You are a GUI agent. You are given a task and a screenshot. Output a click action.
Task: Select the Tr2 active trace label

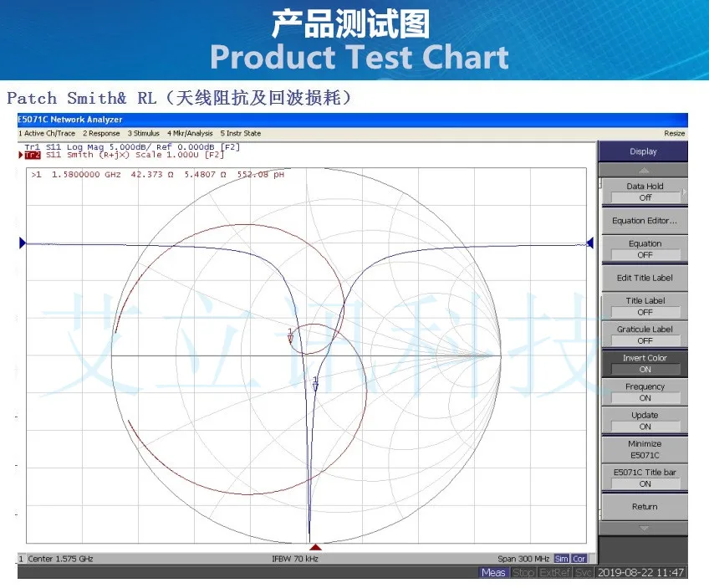pyautogui.click(x=32, y=155)
